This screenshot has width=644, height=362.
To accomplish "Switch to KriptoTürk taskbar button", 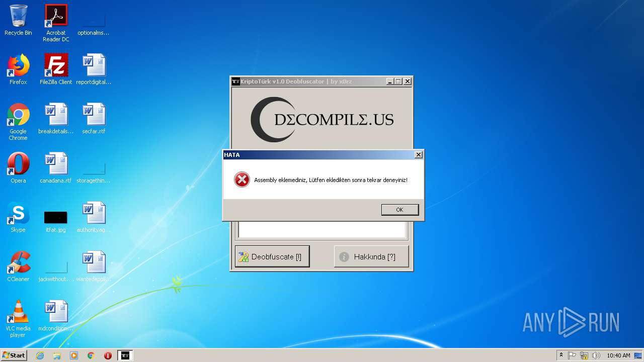I will click(125, 355).
